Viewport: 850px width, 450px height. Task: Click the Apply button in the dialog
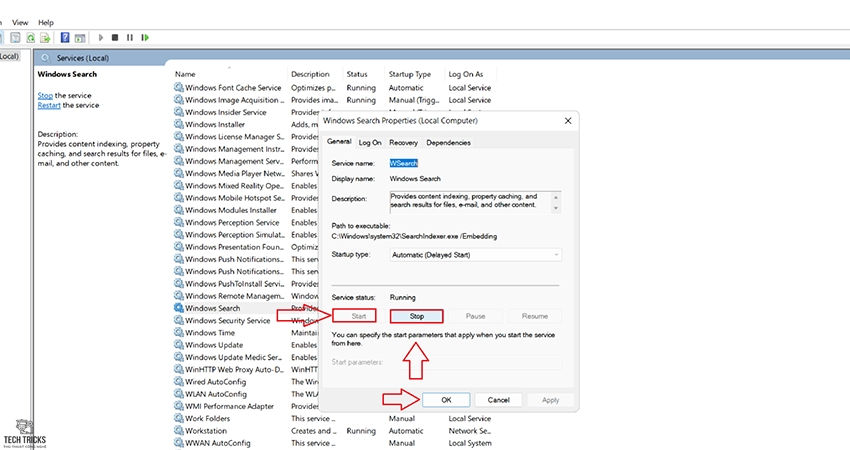pos(550,400)
